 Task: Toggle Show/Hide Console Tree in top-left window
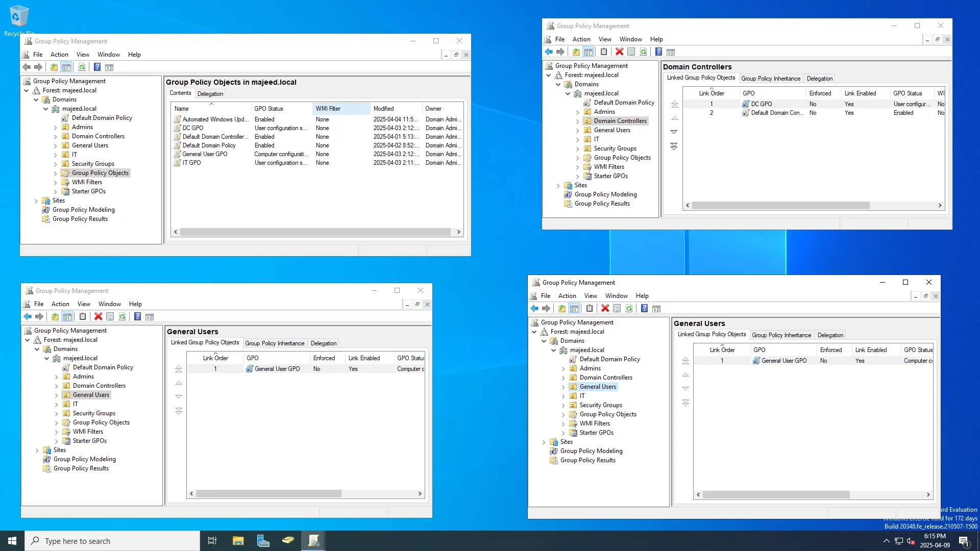66,67
